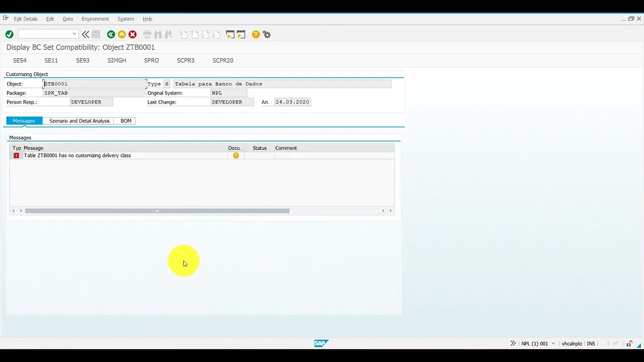Screen dimensions: 644x362
Task: Click the Save diskette icon
Action: 96,34
